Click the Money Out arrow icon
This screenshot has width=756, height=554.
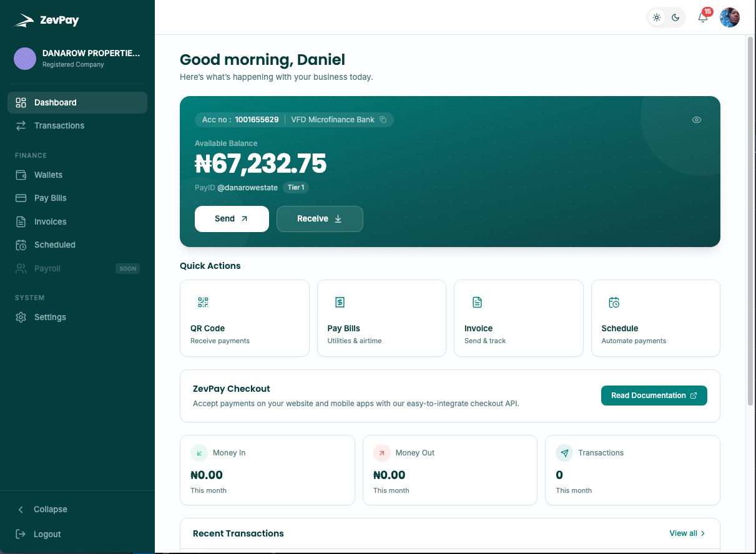point(381,453)
